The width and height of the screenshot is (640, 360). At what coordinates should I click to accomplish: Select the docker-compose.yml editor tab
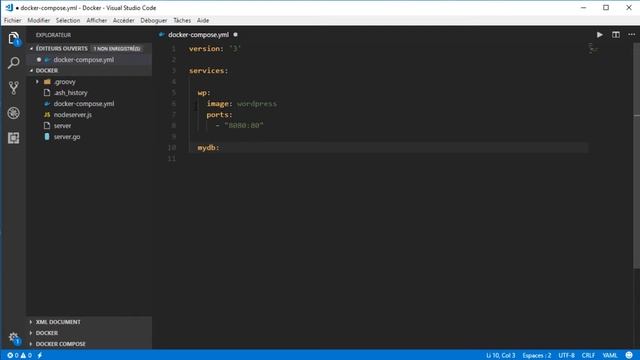(x=199, y=35)
